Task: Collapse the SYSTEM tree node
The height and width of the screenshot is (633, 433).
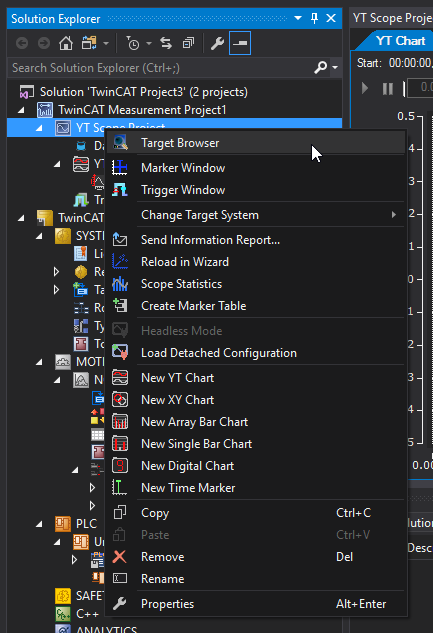Action: tap(39, 236)
